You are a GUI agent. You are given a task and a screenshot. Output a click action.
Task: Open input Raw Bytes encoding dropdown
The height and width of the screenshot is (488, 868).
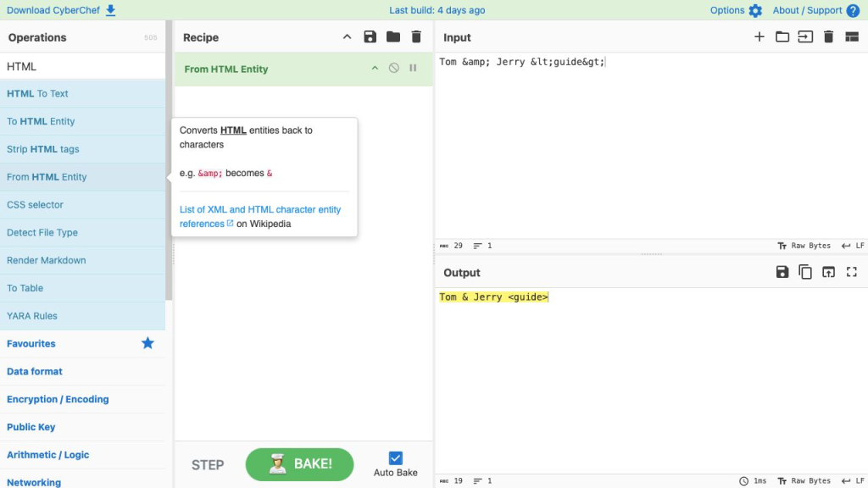[804, 246]
